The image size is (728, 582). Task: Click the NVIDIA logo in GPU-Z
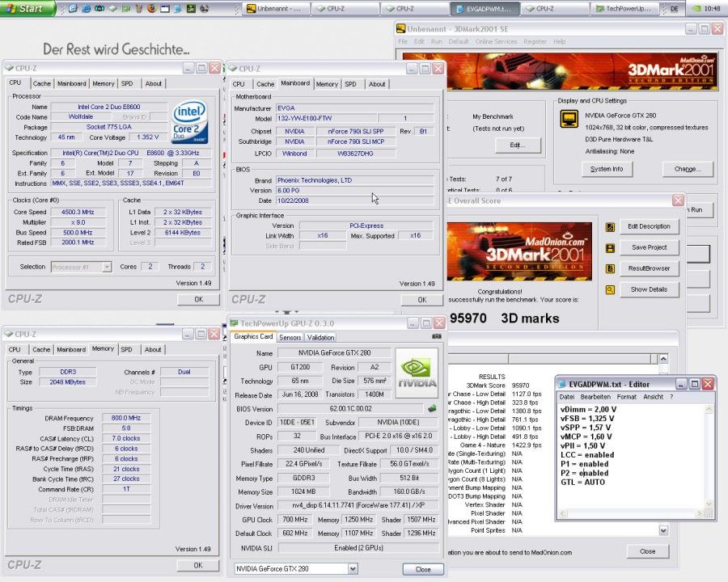pyautogui.click(x=417, y=373)
